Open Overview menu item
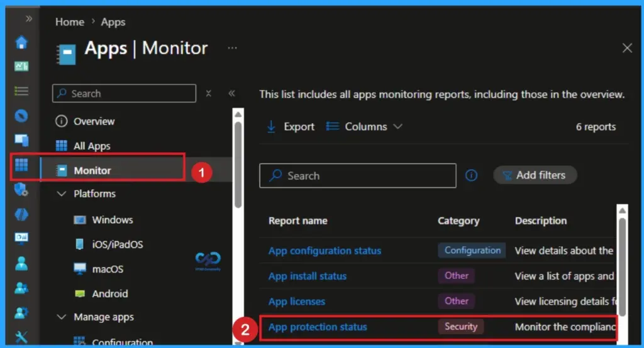This screenshot has width=644, height=348. 94,121
